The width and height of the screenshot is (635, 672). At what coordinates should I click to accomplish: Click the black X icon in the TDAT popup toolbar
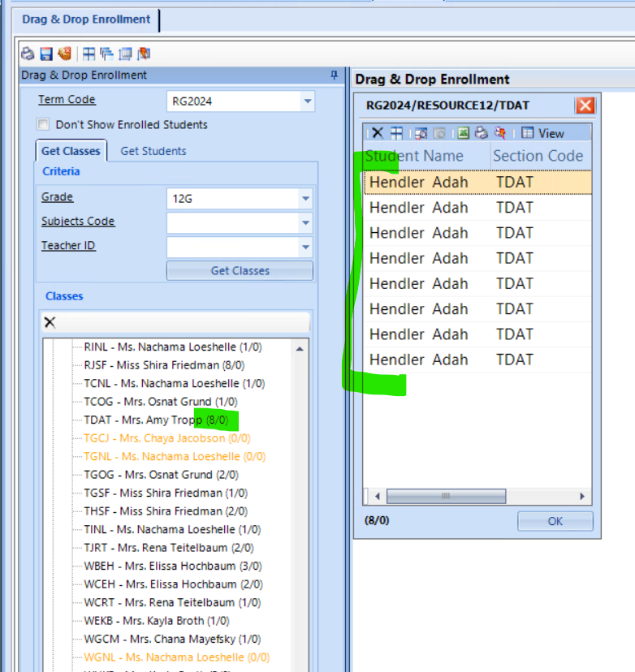[378, 133]
